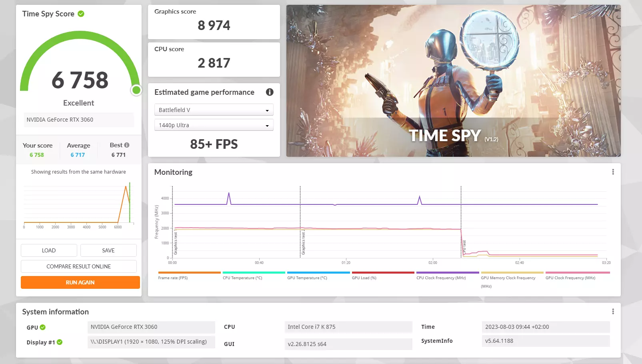Viewport: 642px width, 364px height.
Task: Open the Estimated game performance info icon
Action: coord(270,92)
